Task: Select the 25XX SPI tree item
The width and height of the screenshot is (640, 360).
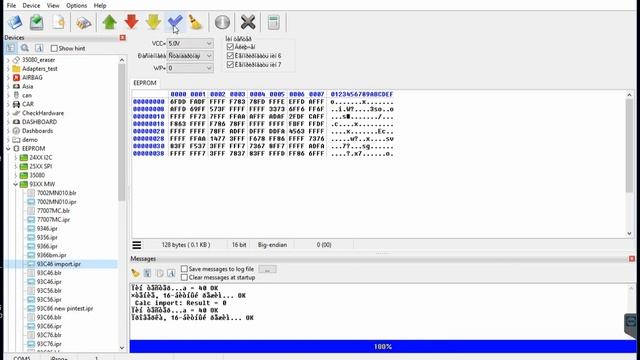Action: click(40, 167)
